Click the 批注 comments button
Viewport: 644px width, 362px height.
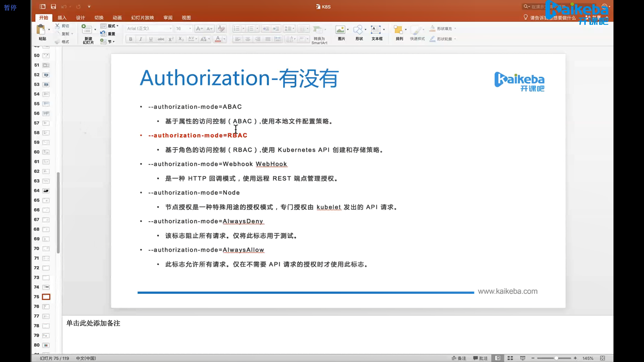480,358
